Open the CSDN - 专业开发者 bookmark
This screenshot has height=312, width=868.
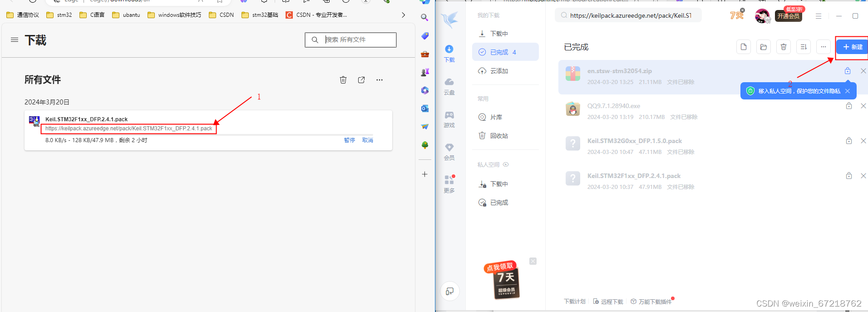[x=316, y=15]
